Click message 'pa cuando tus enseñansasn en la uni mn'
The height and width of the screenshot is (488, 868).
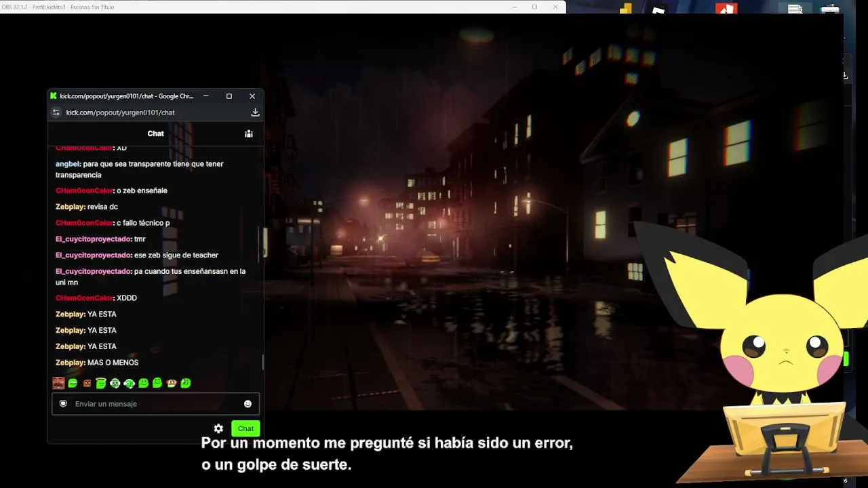coord(151,277)
